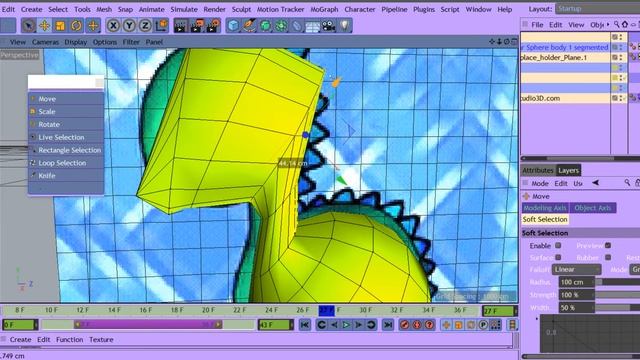Click the start frame 0 F field
640x360 pixels.
20,325
